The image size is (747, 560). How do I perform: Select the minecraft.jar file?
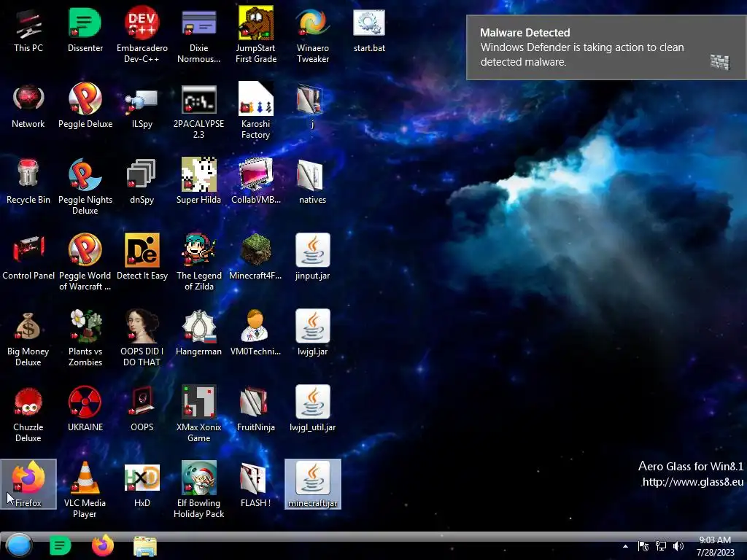coord(312,484)
